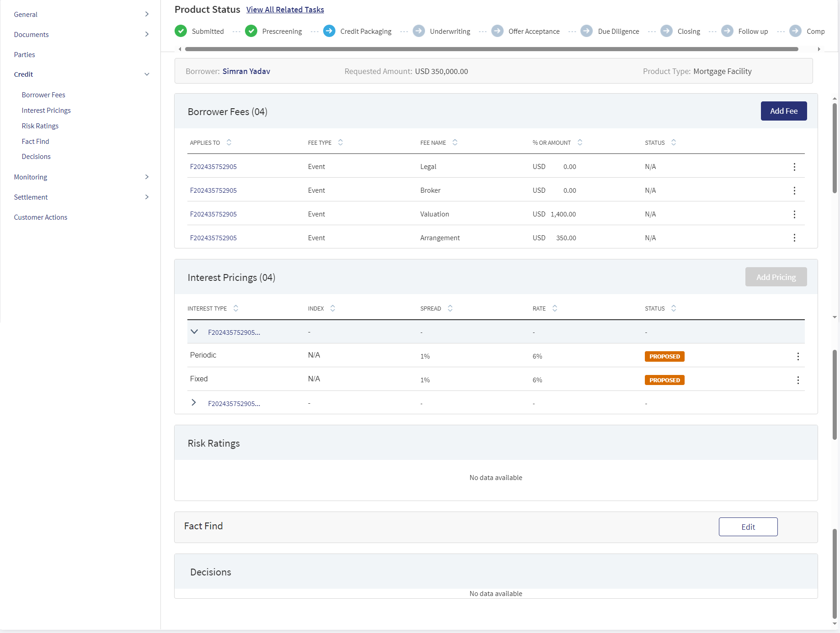The height and width of the screenshot is (633, 840).
Task: Sort Interest Pricings by Status column
Action: 674,308
